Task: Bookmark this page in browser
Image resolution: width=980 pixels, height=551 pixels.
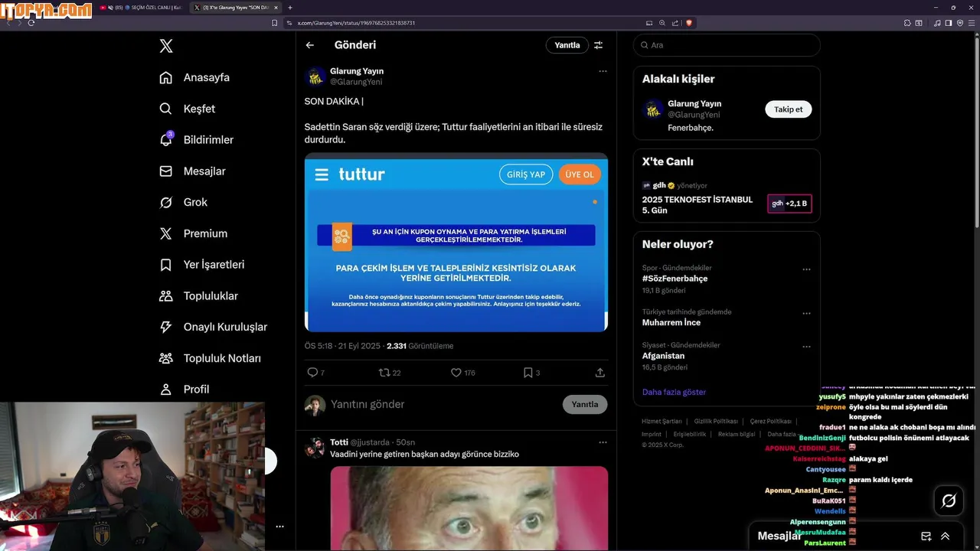Action: click(275, 23)
